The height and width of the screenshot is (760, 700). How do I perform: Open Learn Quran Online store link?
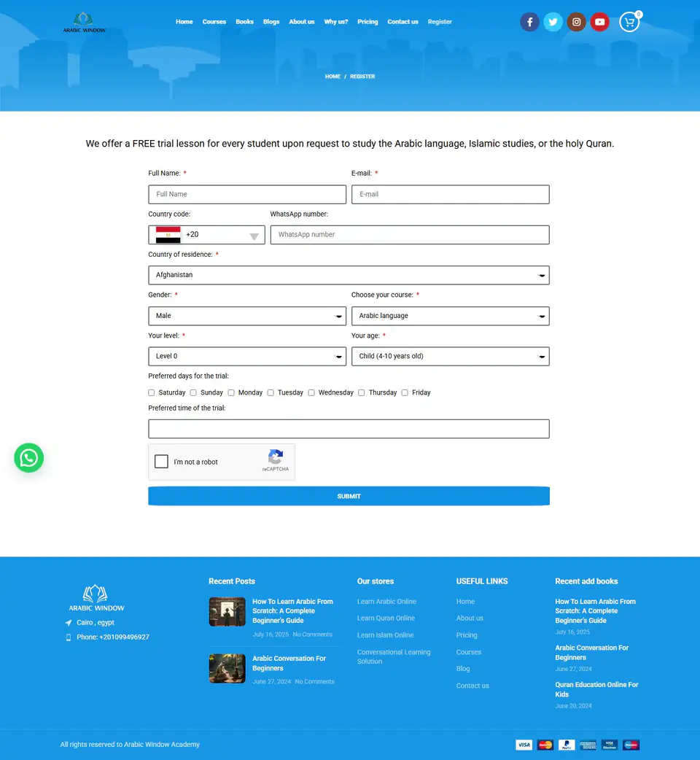386,618
